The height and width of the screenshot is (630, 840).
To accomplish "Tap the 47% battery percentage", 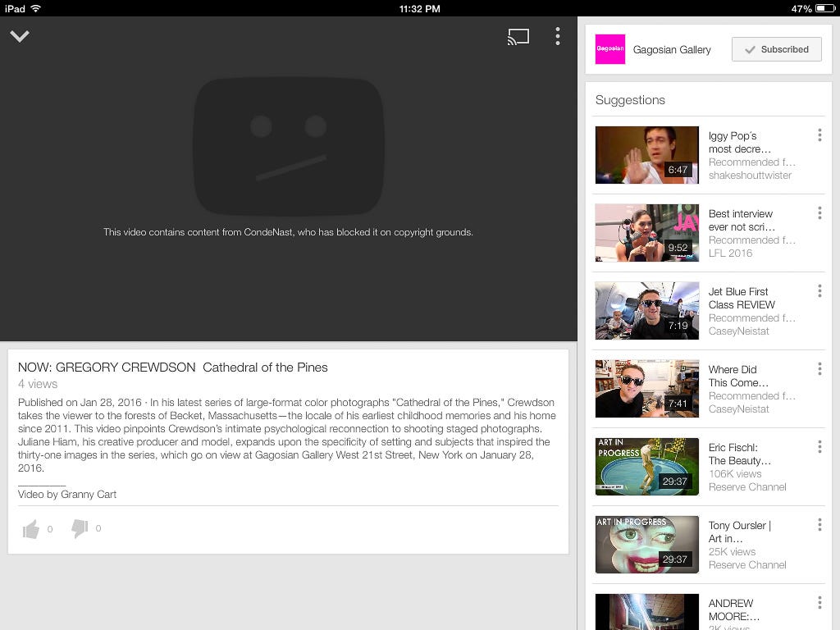I will click(801, 8).
